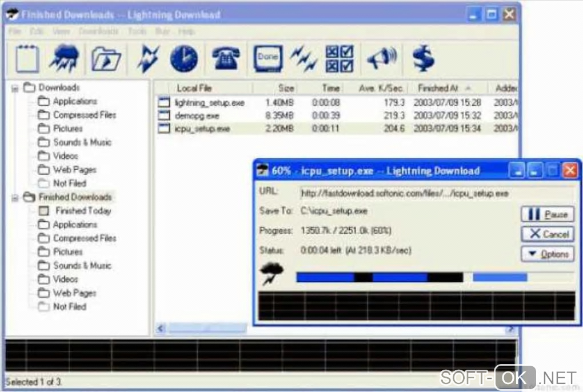The image size is (583, 392).
Task: Click the file icon beside demopg.exe
Action: (164, 115)
